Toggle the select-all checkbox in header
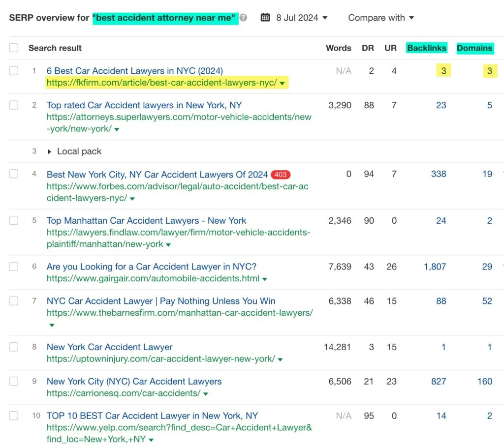The height and width of the screenshot is (448, 504). pos(14,48)
